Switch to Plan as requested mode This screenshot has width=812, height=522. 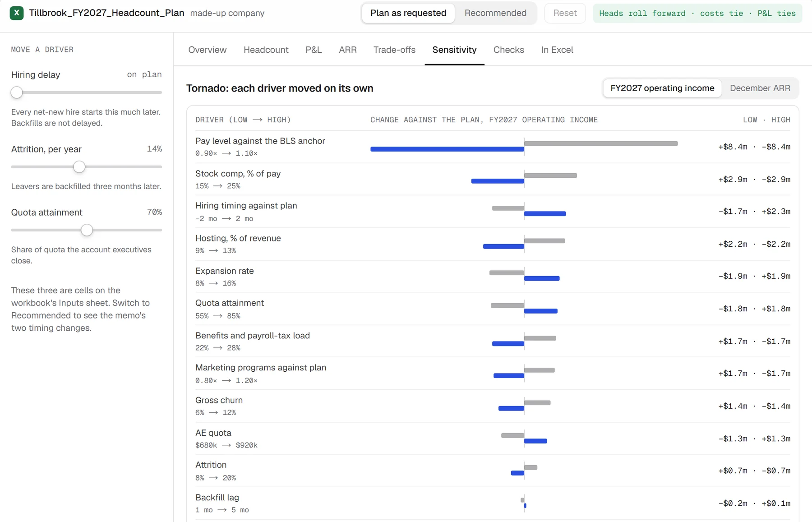tap(408, 13)
